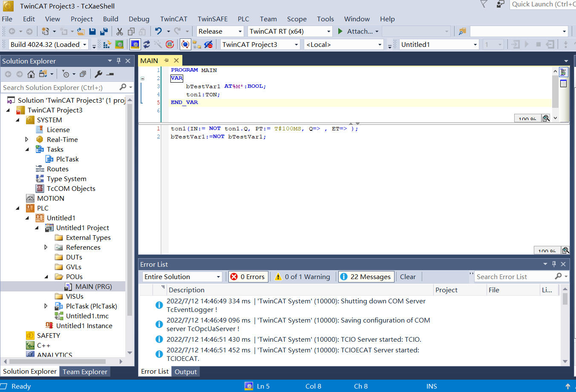576x392 pixels.
Task: Click the Activate Configuration icon
Action: pyautogui.click(x=107, y=44)
